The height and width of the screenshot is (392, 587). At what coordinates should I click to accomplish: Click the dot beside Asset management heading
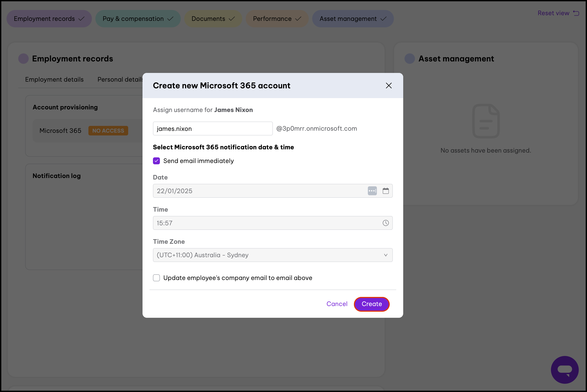click(410, 59)
